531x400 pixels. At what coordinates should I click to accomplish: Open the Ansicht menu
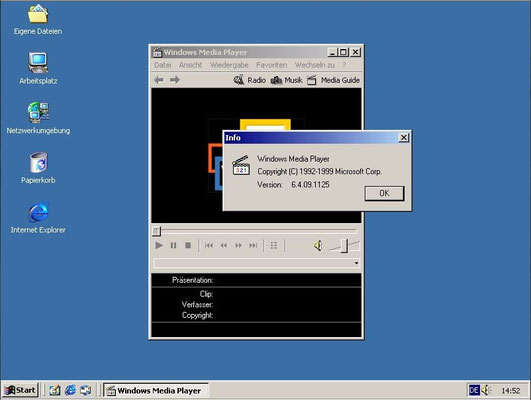click(x=190, y=65)
